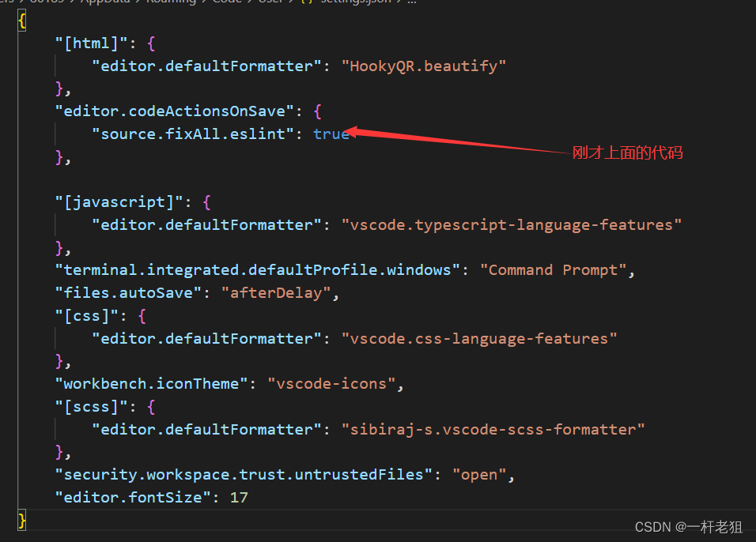Click the font size value 17
The image size is (756, 542).
pyautogui.click(x=239, y=498)
